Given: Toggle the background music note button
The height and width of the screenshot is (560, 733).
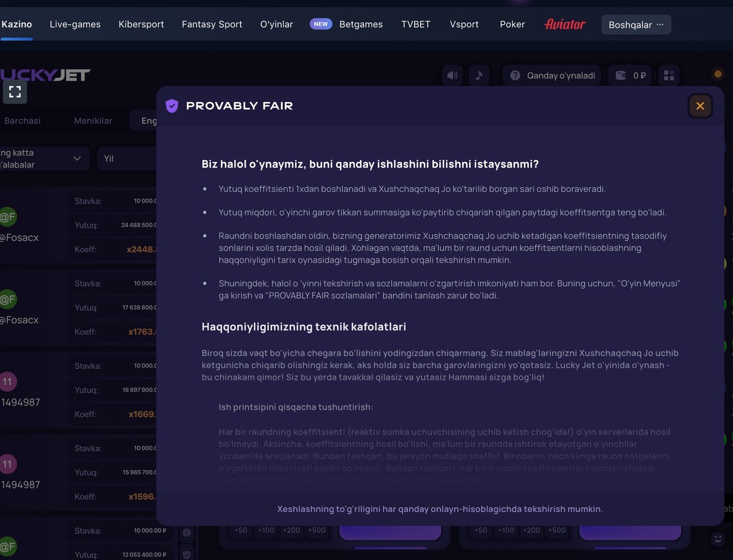Looking at the screenshot, I should pyautogui.click(x=479, y=76).
